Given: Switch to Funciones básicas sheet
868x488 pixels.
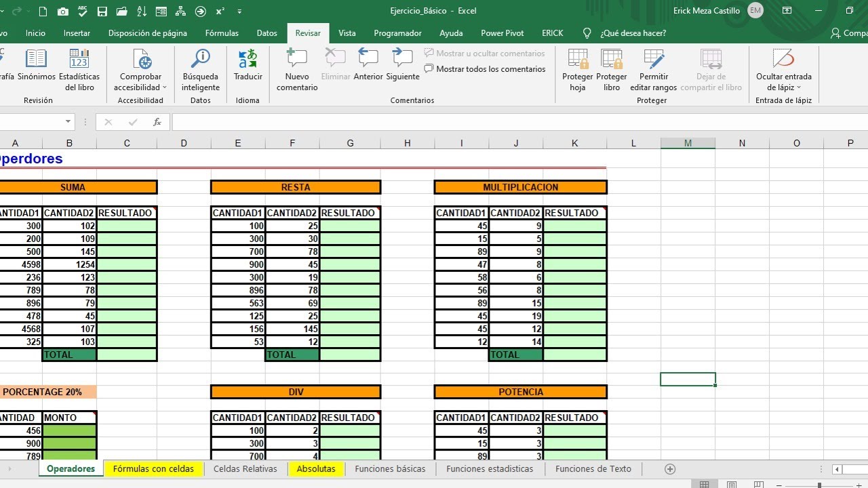Looking at the screenshot, I should (x=390, y=469).
